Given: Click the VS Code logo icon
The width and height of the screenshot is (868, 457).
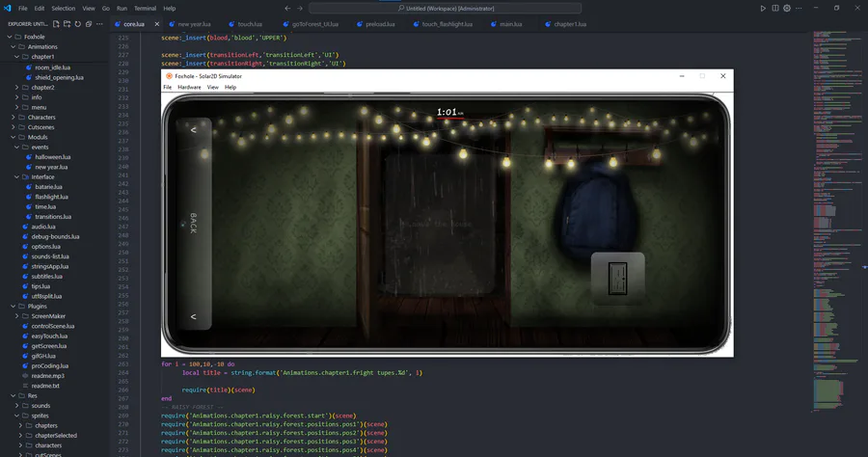Looking at the screenshot, I should point(7,9).
